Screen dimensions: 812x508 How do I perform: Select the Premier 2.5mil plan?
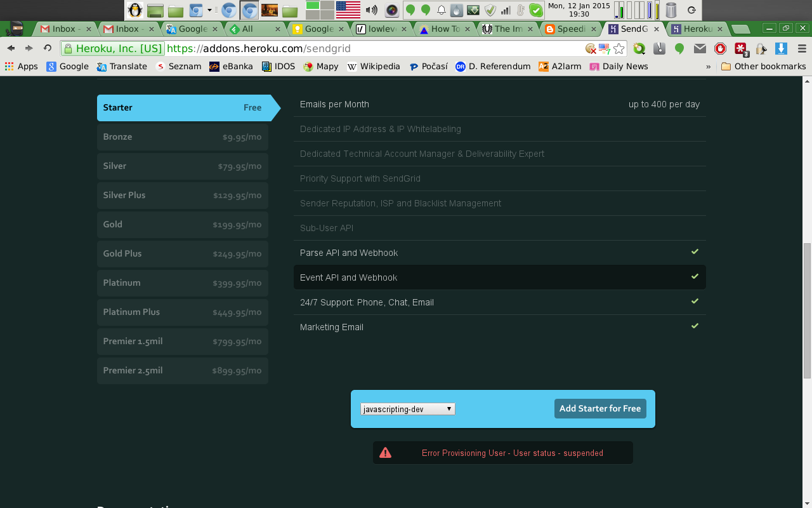pos(183,370)
